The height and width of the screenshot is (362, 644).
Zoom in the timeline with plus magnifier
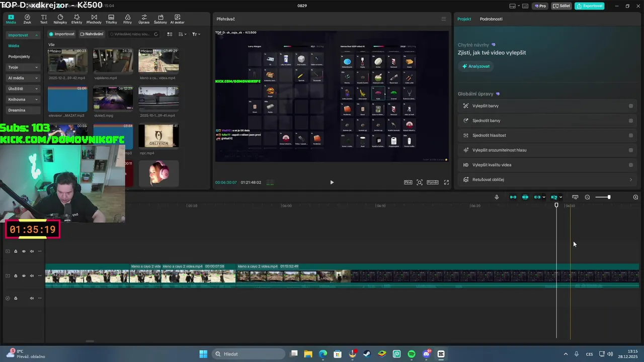[635, 197]
